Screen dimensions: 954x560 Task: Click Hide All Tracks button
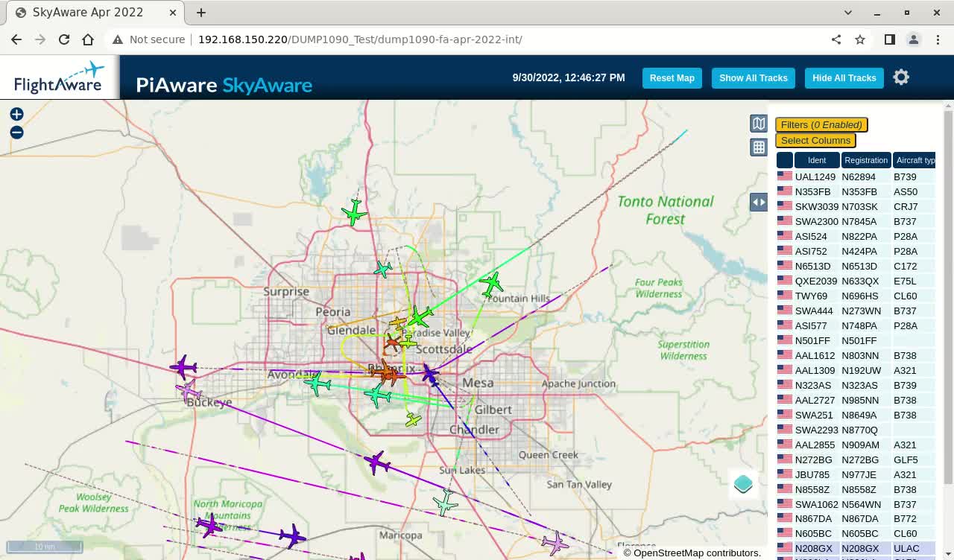tap(844, 77)
